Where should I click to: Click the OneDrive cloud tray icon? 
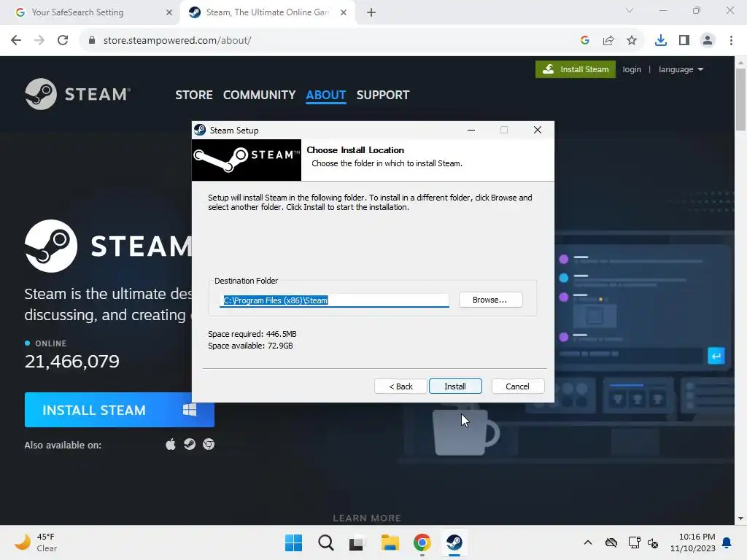pyautogui.click(x=611, y=542)
